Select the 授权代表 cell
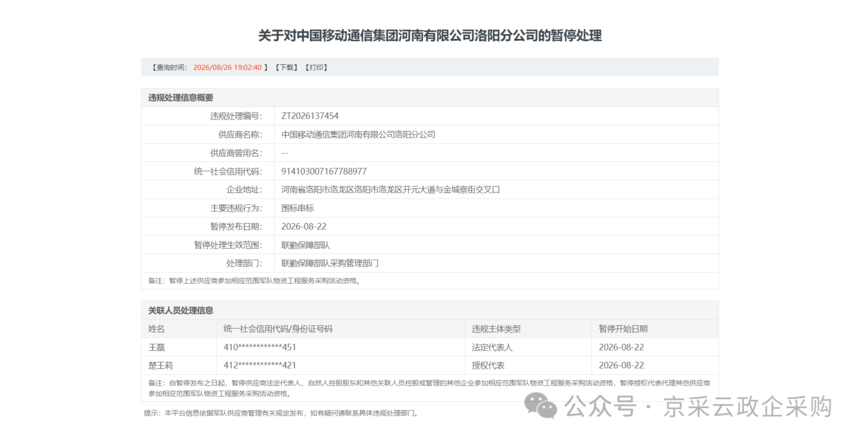Image resolution: width=860 pixels, height=441 pixels. 488,365
